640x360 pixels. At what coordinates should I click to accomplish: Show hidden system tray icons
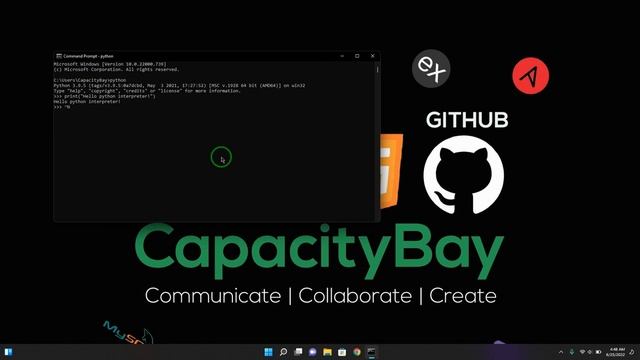(561, 352)
